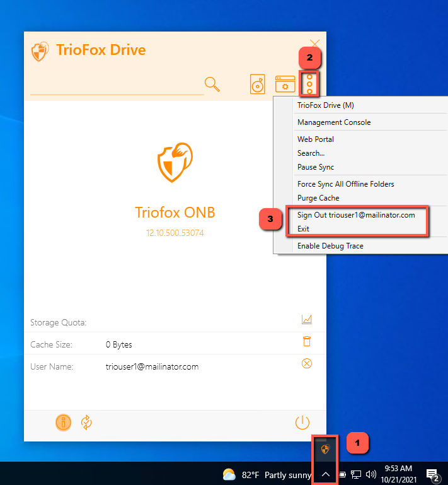
Task: Select the info tab icon
Action: pos(64,422)
